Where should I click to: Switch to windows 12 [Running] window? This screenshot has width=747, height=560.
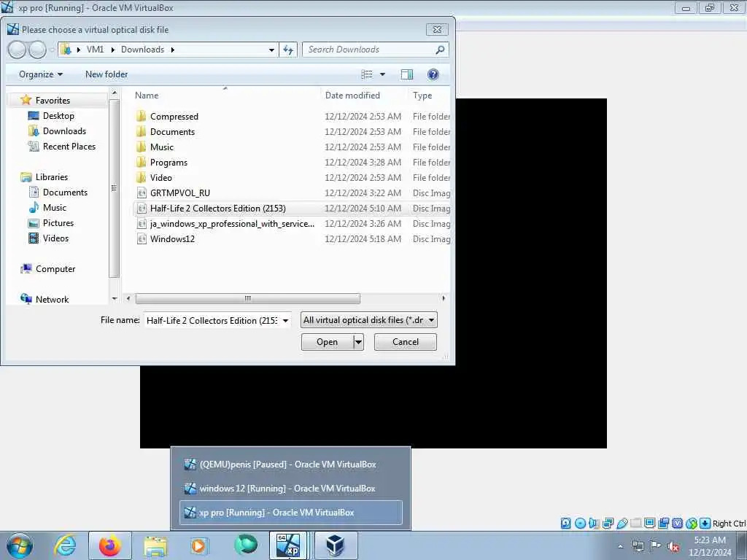pyautogui.click(x=290, y=489)
